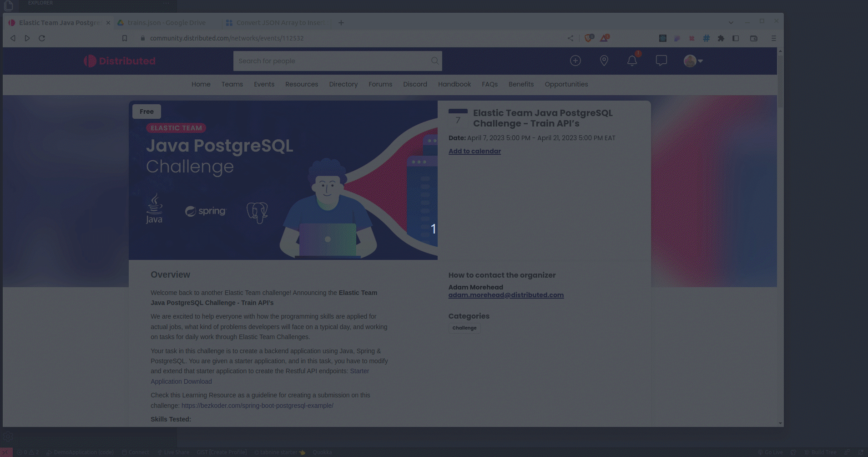This screenshot has height=457, width=868.
Task: Toggle the browser sidebar panel icon
Action: coord(736,38)
